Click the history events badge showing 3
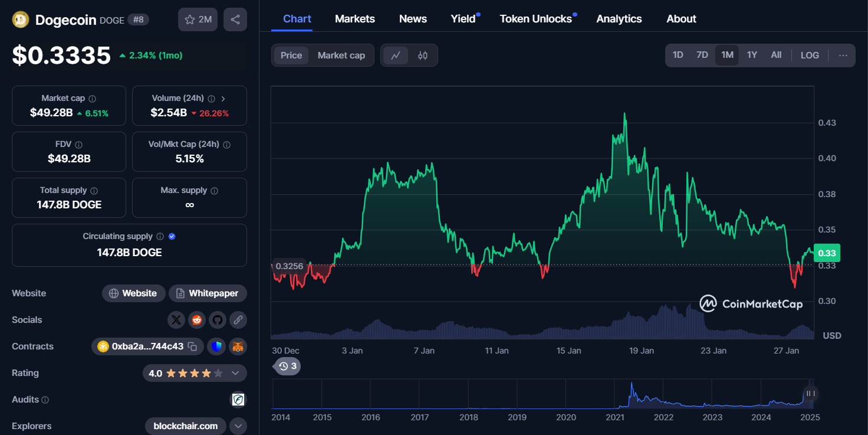The image size is (868, 435). [288, 367]
